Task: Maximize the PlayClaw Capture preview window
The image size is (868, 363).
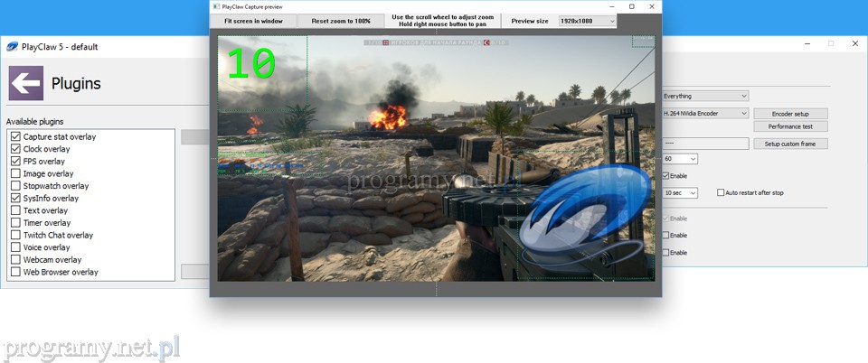Action: (x=631, y=6)
